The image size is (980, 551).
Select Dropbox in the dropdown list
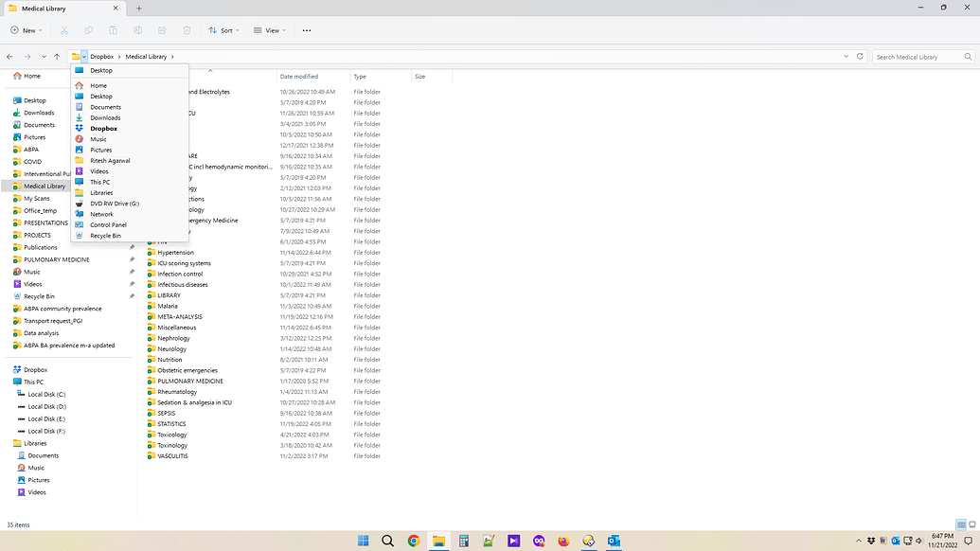click(x=130, y=128)
